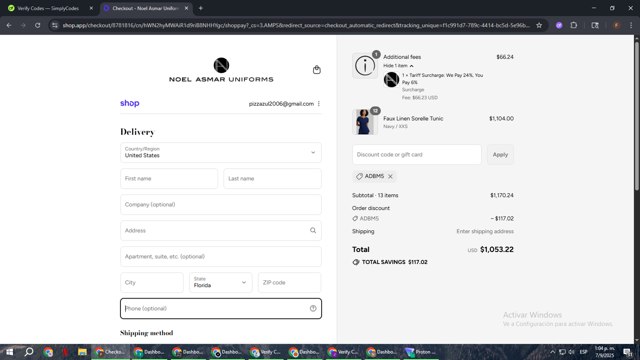Click the Tariff Surcharge item description
640x360 pixels.
(x=442, y=79)
